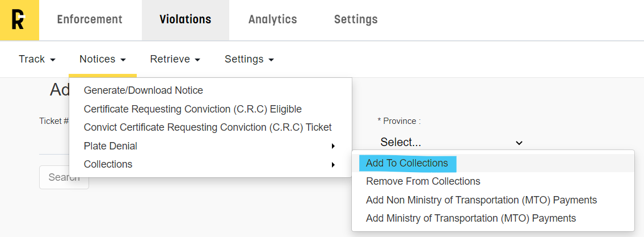This screenshot has width=644, height=237.
Task: Switch to the Violations tab
Action: [185, 20]
